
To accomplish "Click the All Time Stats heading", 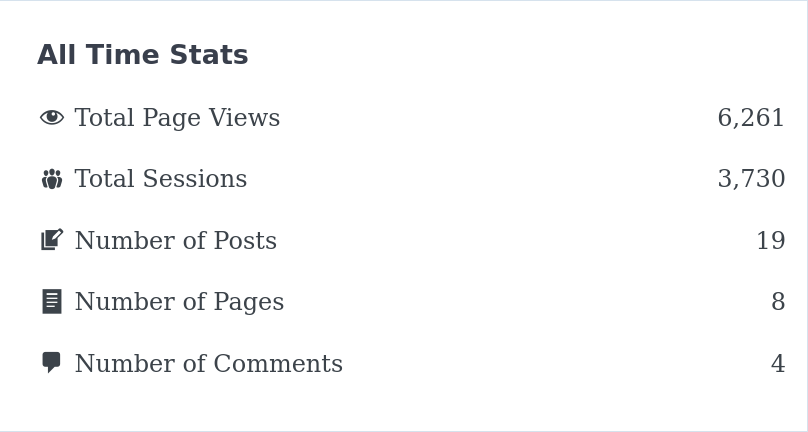I will (x=143, y=55).
